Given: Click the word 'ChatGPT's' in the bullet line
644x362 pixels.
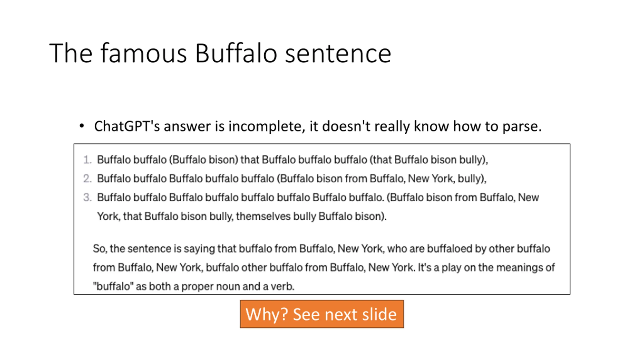Looking at the screenshot, I should (127, 126).
